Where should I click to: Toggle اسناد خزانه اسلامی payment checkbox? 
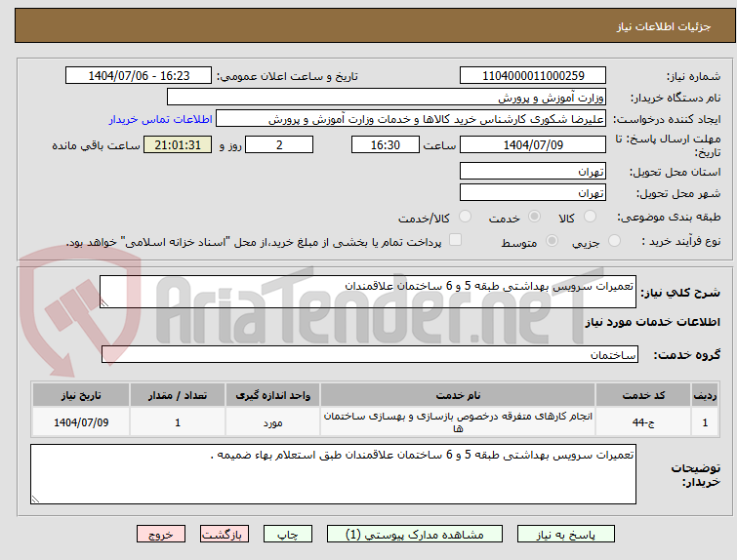[x=455, y=240]
